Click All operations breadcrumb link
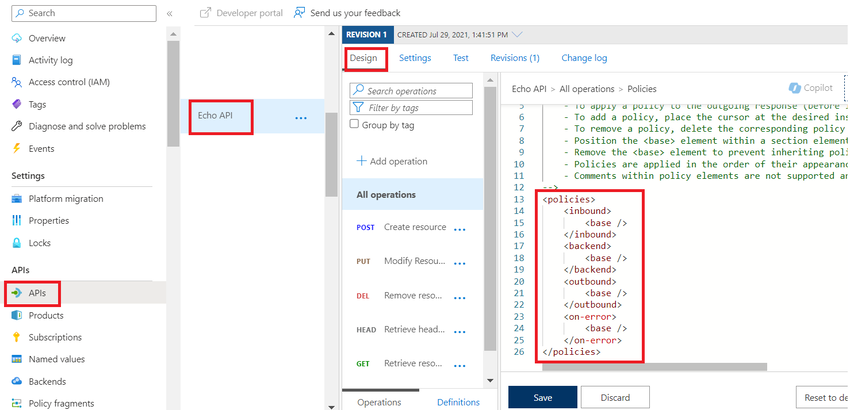Image resolution: width=850 pixels, height=410 pixels. pos(587,89)
